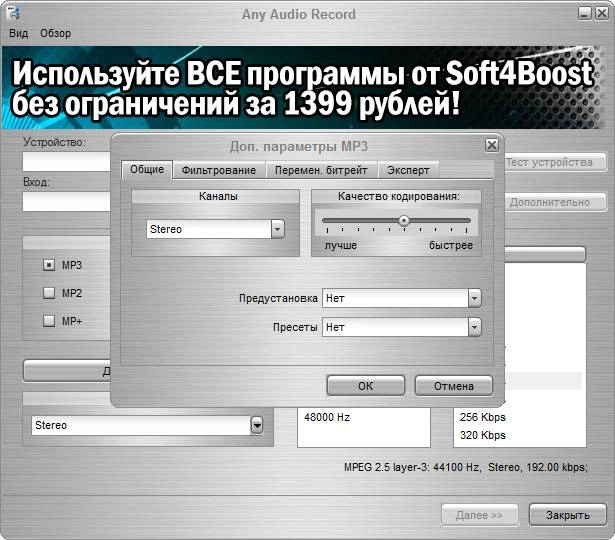
Task: Click the Any Audio Record app icon
Action: click(15, 13)
